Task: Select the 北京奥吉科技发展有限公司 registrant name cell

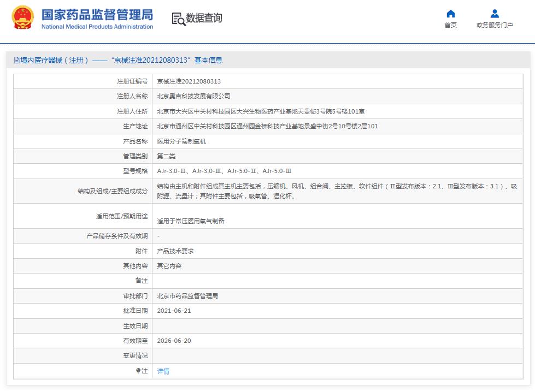Action: 194,96
